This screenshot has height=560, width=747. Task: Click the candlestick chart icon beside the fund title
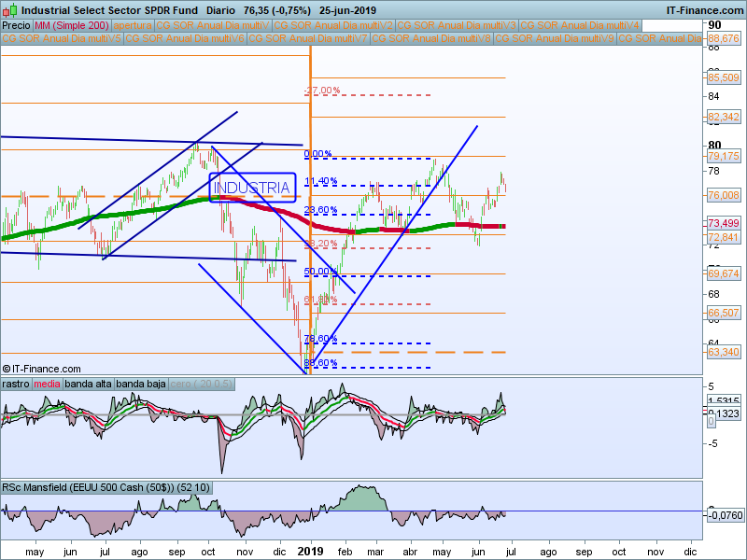coord(10,10)
